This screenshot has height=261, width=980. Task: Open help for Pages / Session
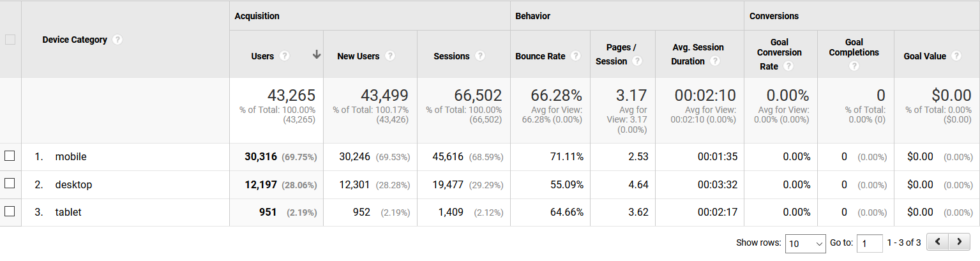click(x=637, y=61)
